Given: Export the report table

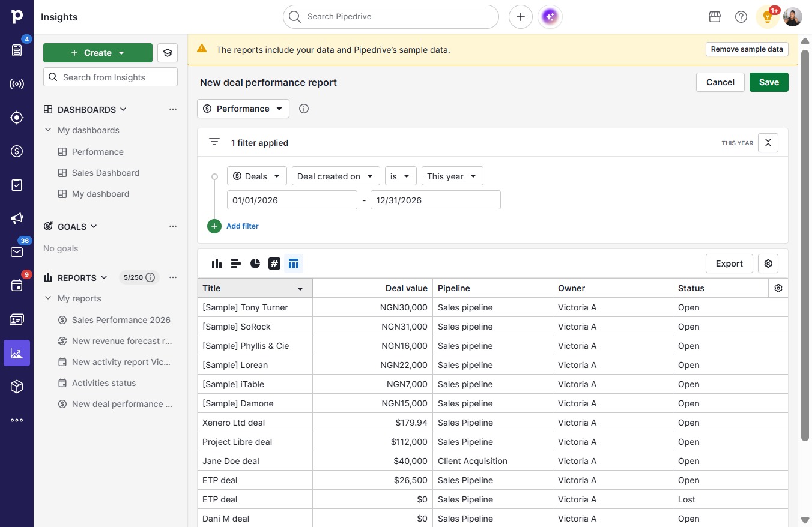Looking at the screenshot, I should pos(729,263).
